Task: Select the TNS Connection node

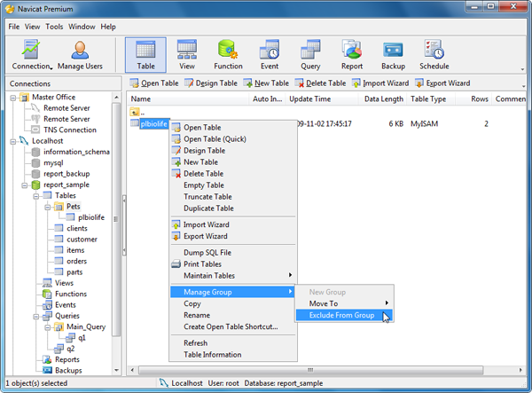Action: 70,130
